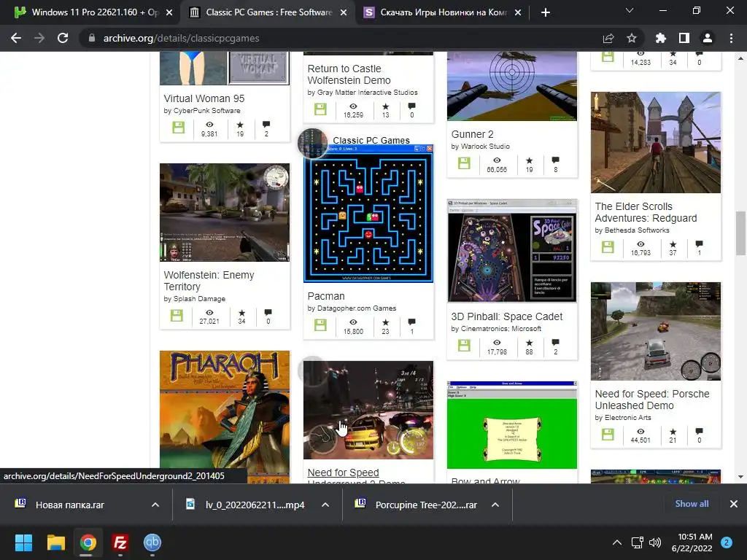Viewport: 747px width, 560px height.
Task: Click the Wolfenstein Enemy Territory floppy icon
Action: 177,316
